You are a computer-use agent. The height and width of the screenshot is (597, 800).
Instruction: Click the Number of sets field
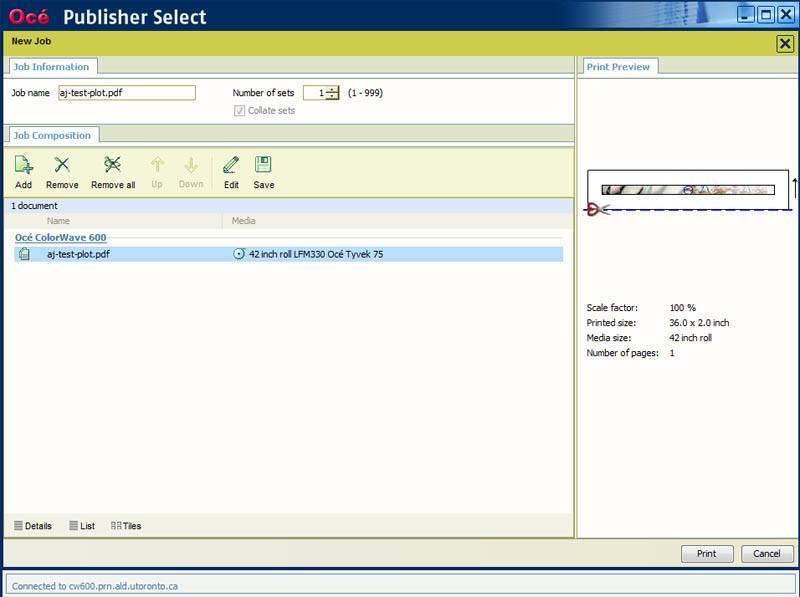click(315, 93)
